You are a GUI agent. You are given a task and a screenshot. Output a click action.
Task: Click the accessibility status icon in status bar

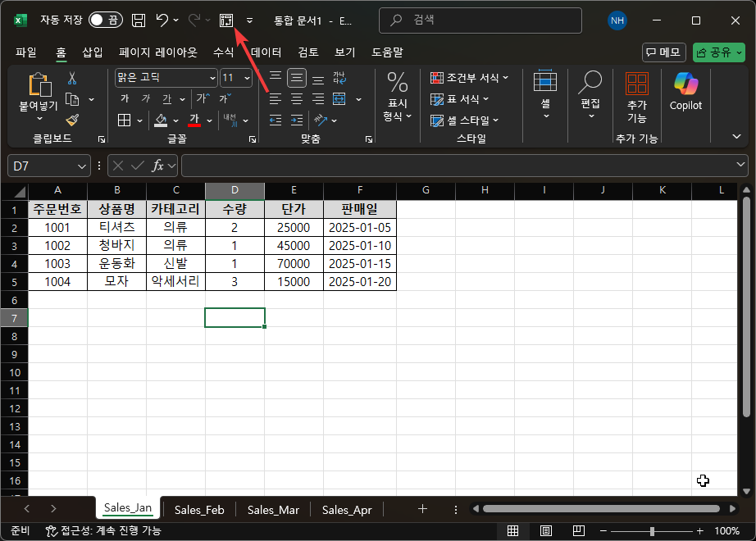click(x=51, y=531)
